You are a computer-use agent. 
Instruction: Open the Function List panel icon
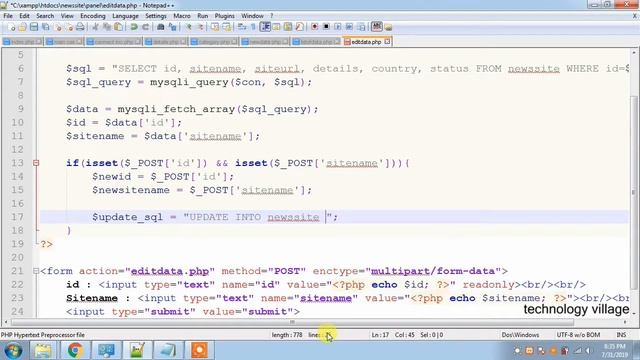299,27
